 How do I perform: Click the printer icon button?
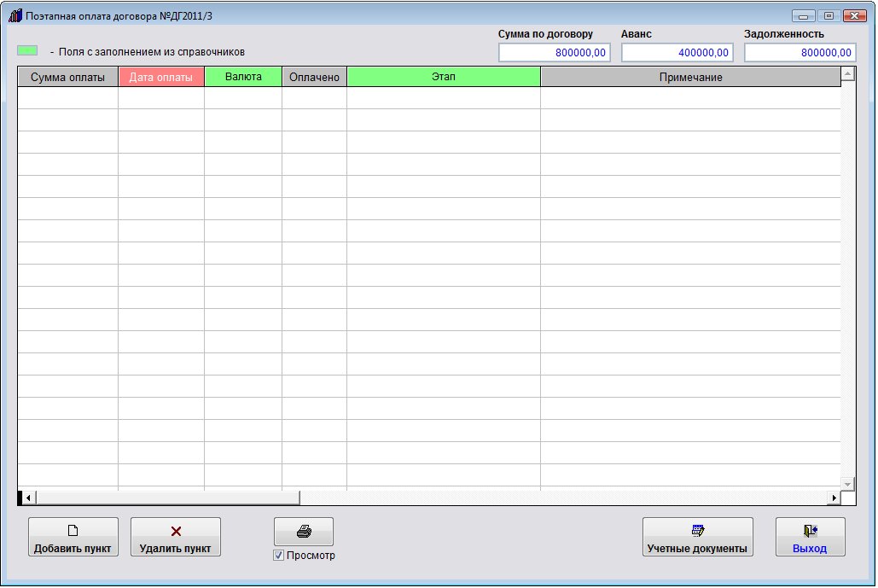(304, 531)
